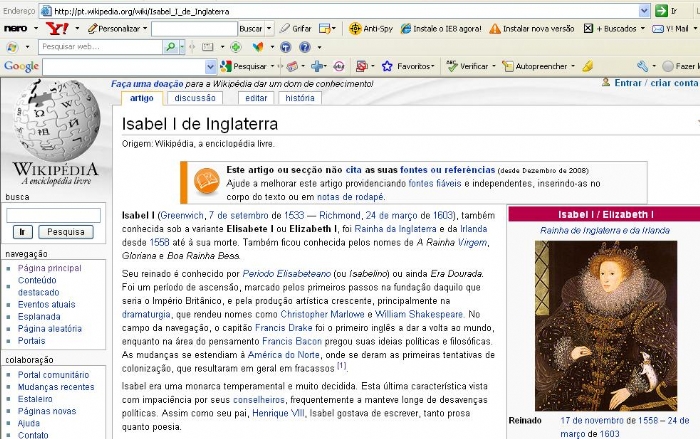Switch to the discussão tab

pyautogui.click(x=194, y=98)
